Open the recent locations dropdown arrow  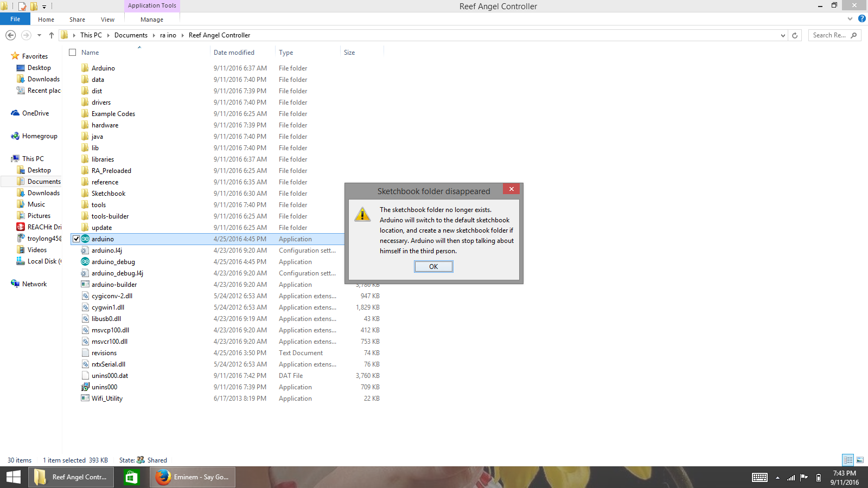39,35
